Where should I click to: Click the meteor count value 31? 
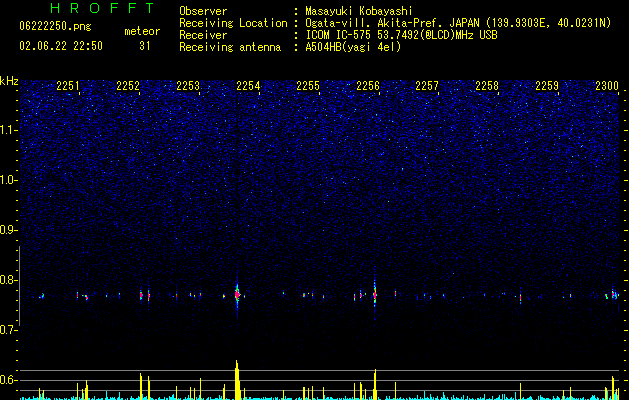coord(144,46)
